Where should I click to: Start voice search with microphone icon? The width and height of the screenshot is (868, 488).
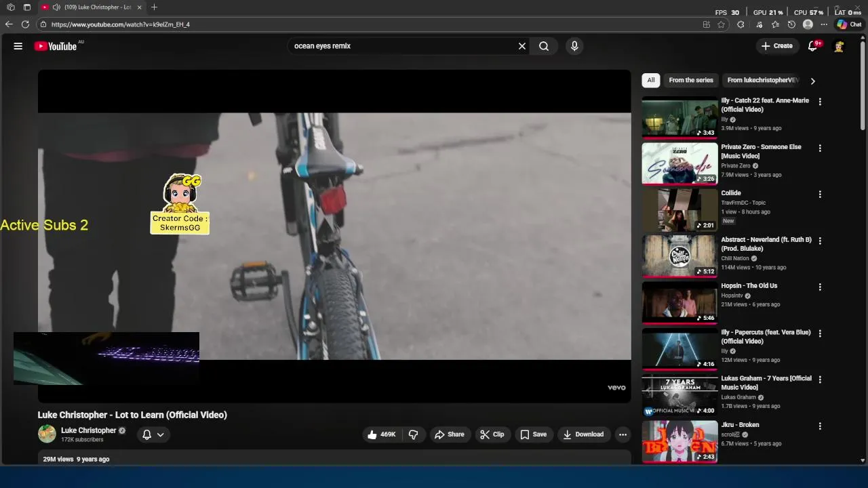click(x=574, y=46)
